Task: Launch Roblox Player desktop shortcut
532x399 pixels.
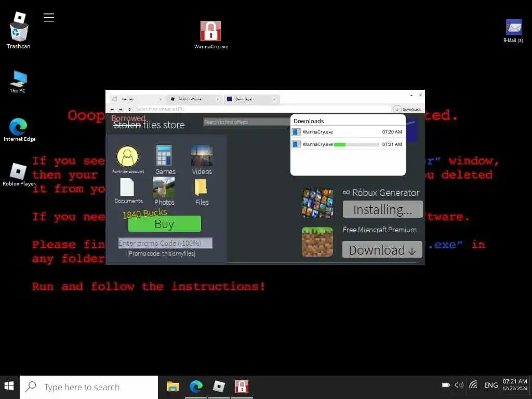Action: [x=19, y=175]
